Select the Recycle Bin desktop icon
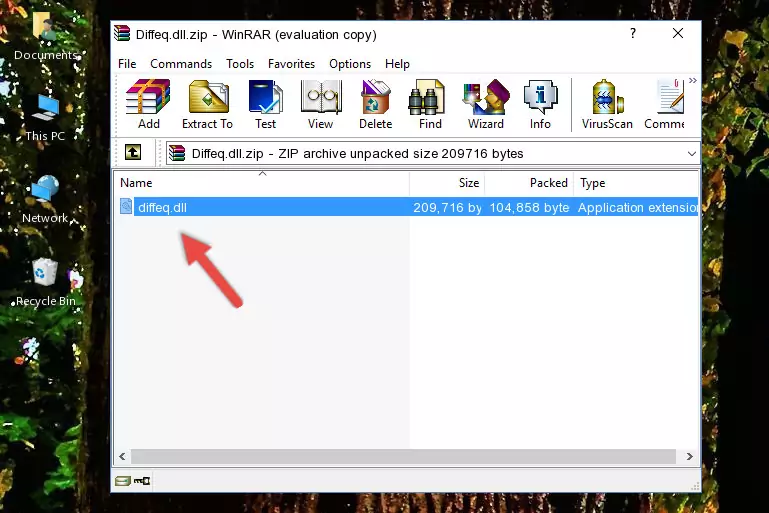 click(46, 283)
